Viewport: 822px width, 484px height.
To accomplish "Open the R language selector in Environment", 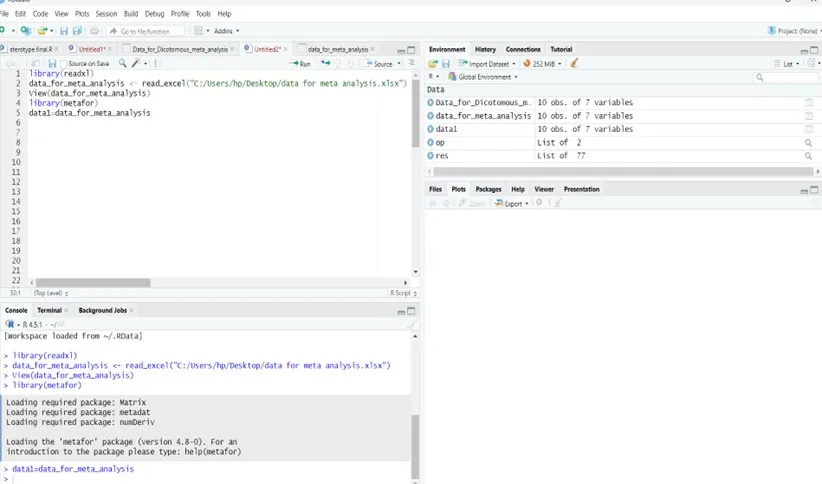I will coord(433,77).
